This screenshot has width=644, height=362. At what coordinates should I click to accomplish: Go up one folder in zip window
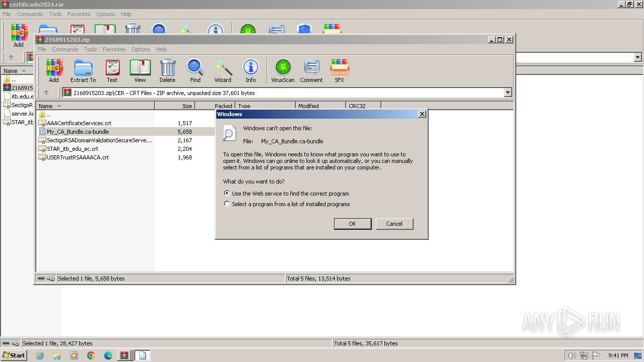pos(46,93)
